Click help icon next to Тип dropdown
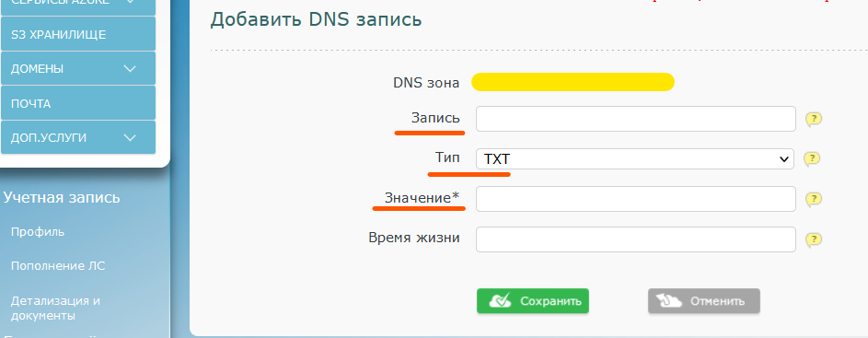 [812, 159]
